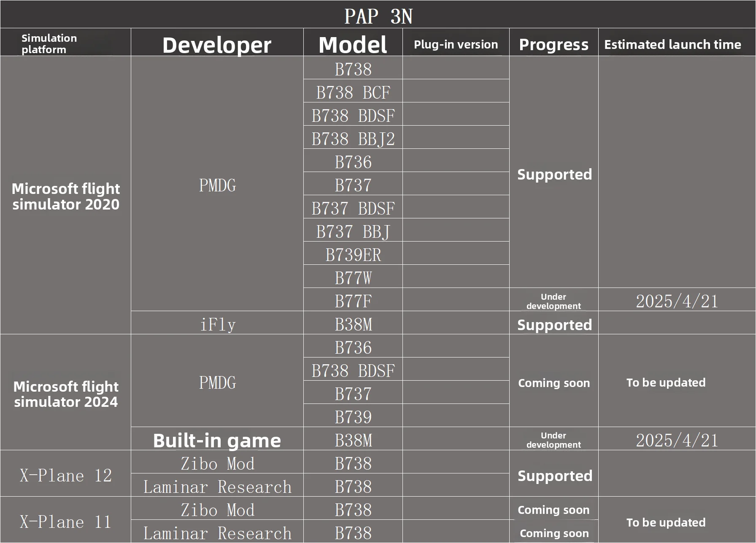Click the Built-in game developer cell

(x=217, y=441)
